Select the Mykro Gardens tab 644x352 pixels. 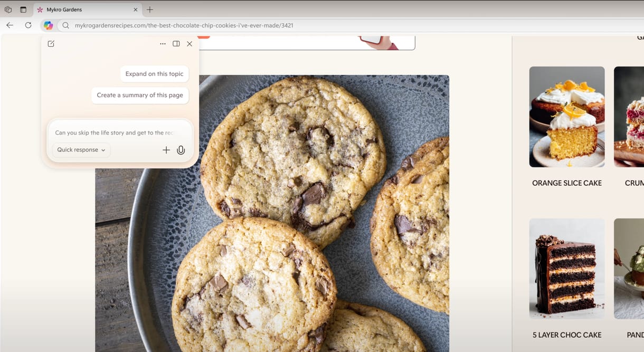point(88,9)
